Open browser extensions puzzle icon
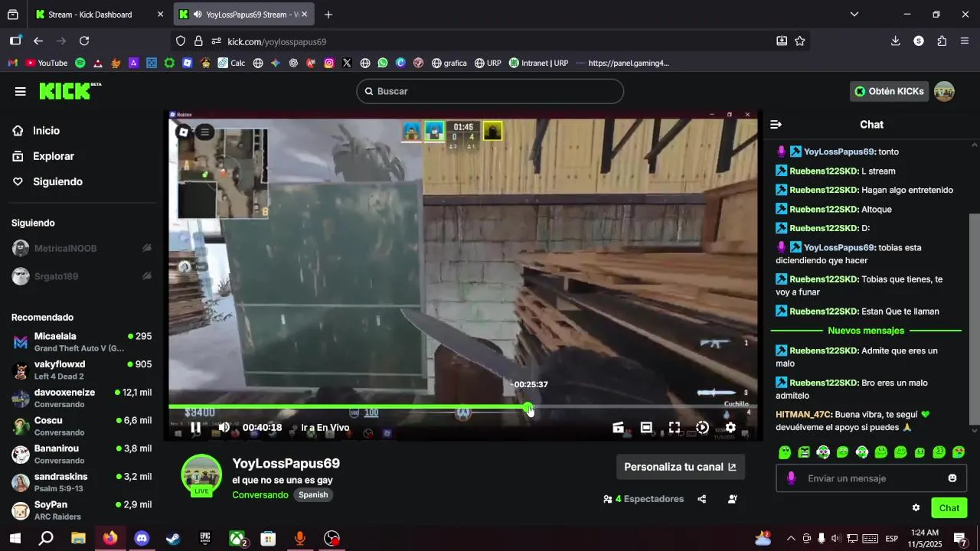Viewport: 980px width, 551px height. 942,41
